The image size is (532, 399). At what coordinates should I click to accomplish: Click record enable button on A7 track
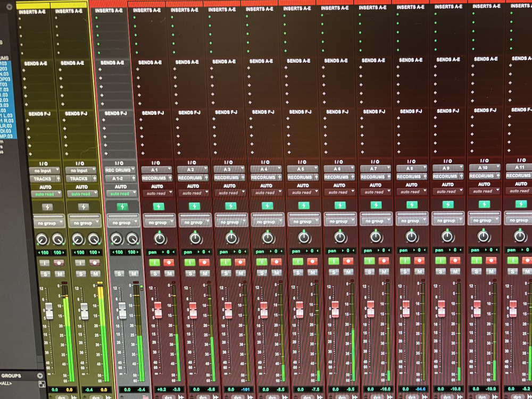384,261
